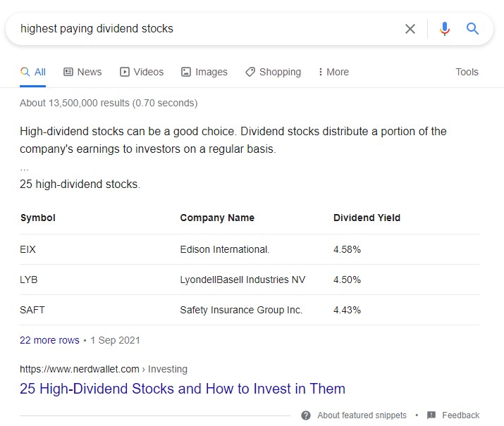The height and width of the screenshot is (426, 504).
Task: Click the 4.58% dividend yield value
Action: [x=347, y=249]
